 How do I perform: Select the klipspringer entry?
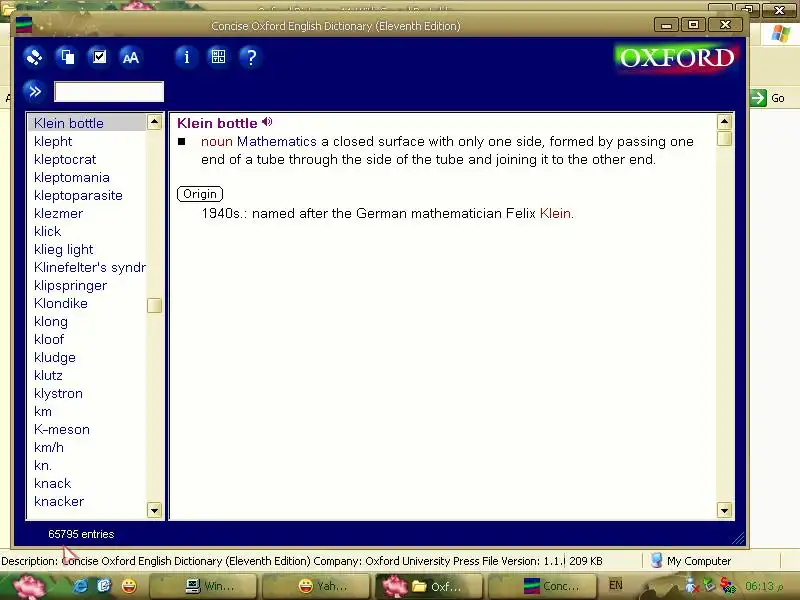point(70,286)
